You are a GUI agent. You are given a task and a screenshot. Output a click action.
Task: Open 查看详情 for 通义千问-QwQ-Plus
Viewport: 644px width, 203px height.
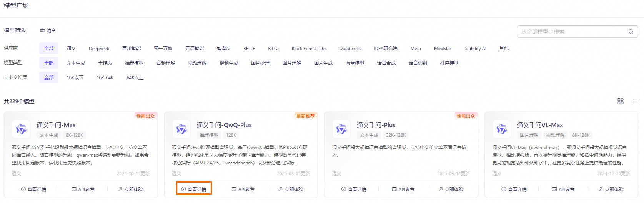pyautogui.click(x=194, y=190)
